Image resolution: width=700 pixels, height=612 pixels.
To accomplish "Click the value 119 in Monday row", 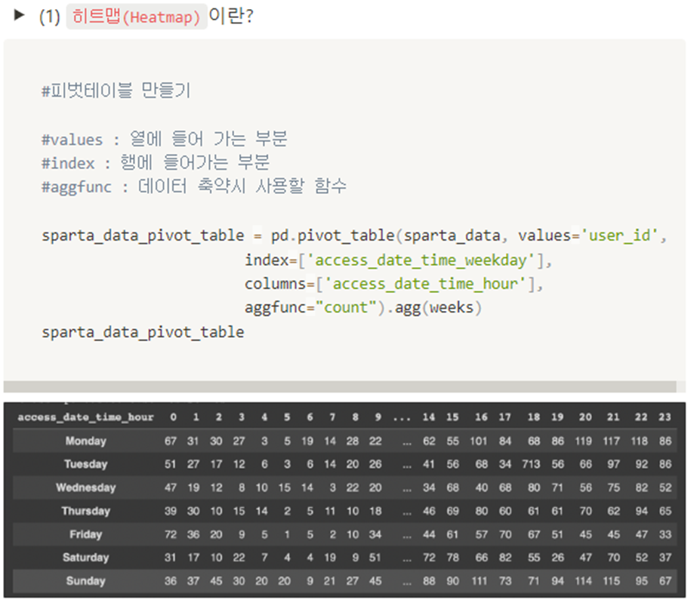I will click(583, 441).
